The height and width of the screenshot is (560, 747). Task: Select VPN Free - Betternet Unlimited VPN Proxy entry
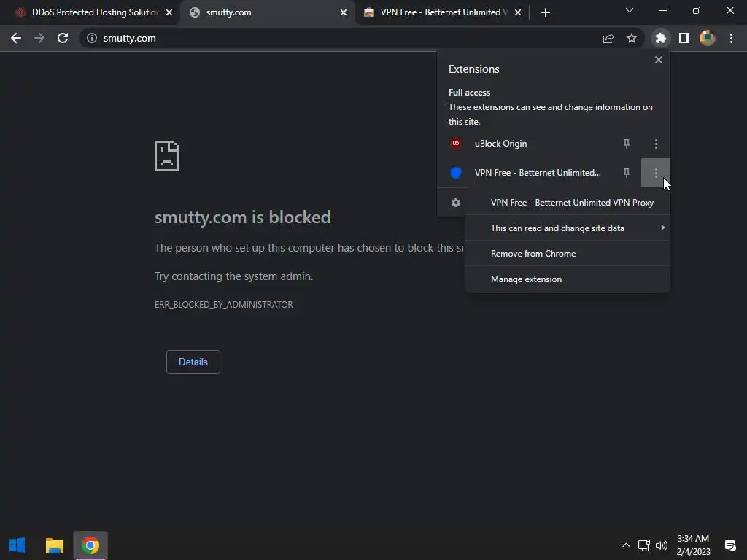[x=568, y=203]
